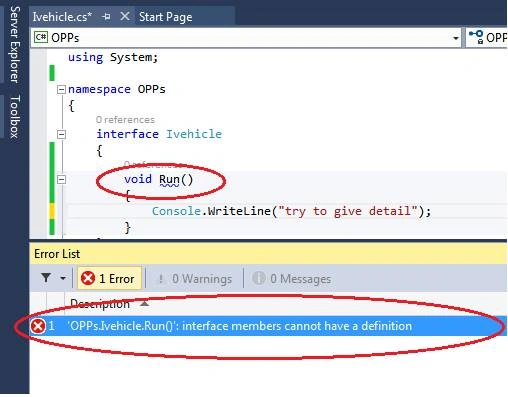
Task: Collapse the namespace OPPs block
Action: (61, 89)
